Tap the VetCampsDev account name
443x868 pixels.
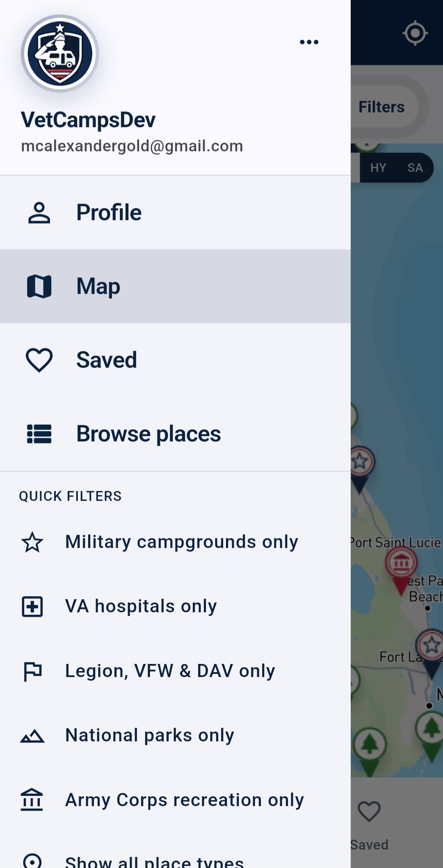tap(88, 120)
